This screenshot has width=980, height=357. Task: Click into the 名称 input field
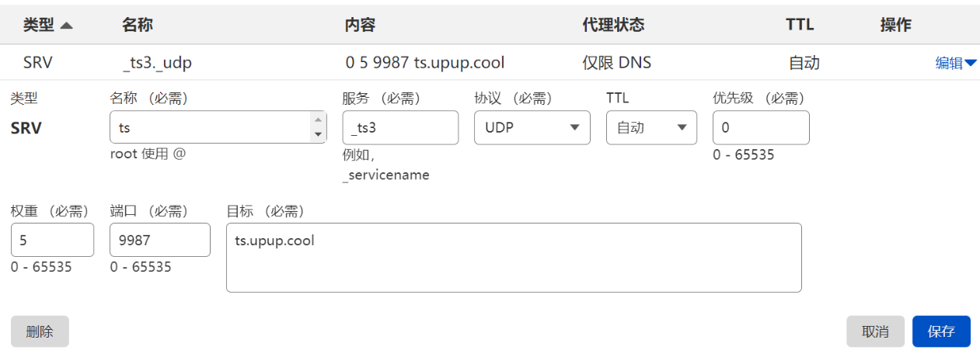coord(210,127)
